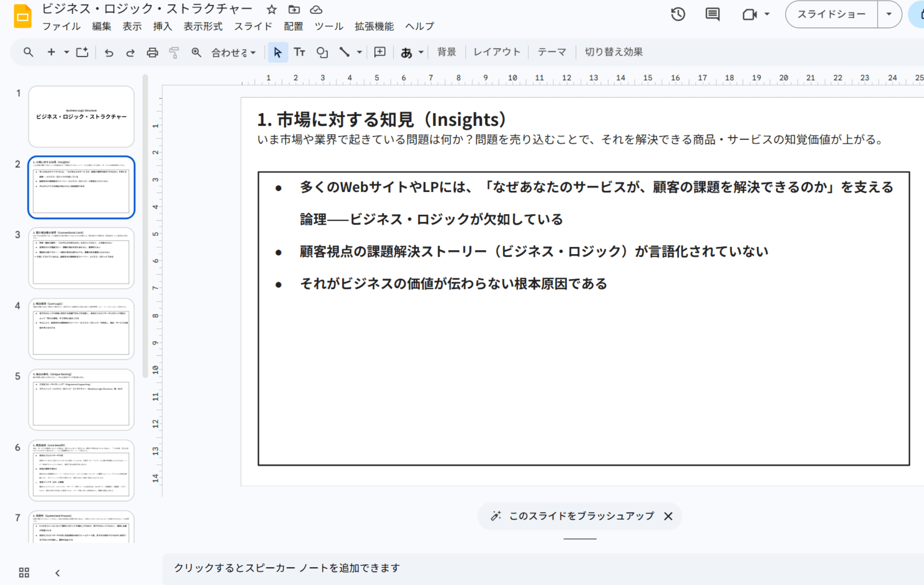Open the 表示形式 menu

(203, 26)
